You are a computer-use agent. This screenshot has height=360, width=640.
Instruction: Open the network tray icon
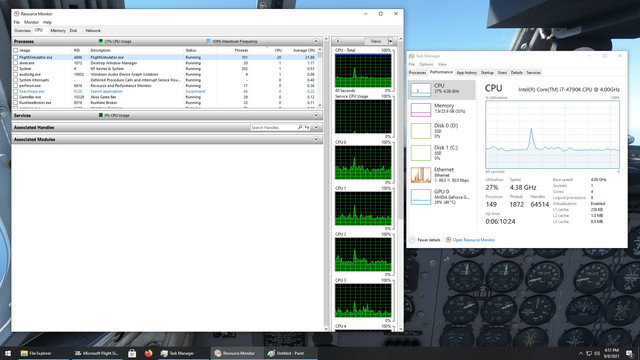point(589,353)
